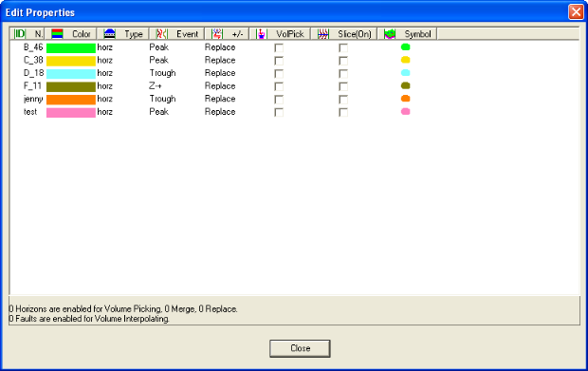Select the C_38 horizon name
The height and width of the screenshot is (371, 588).
[x=33, y=60]
